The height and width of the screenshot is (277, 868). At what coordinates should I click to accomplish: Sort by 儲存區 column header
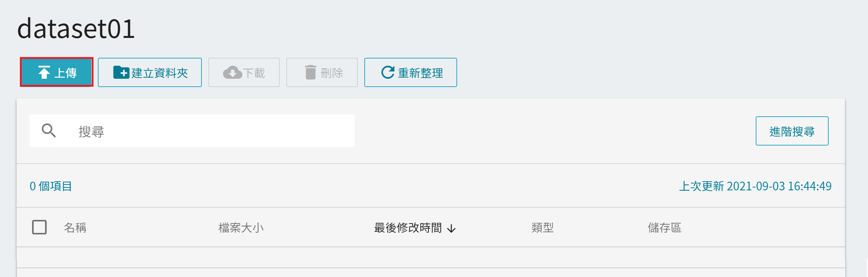click(664, 228)
